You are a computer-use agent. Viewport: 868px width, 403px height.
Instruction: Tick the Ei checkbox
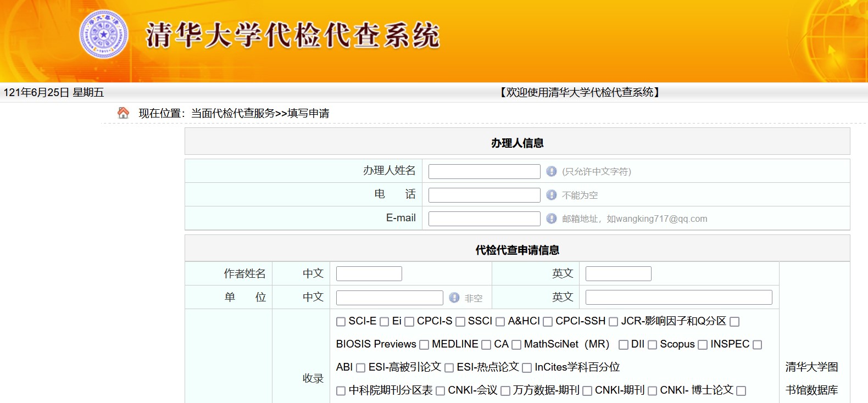coord(385,322)
